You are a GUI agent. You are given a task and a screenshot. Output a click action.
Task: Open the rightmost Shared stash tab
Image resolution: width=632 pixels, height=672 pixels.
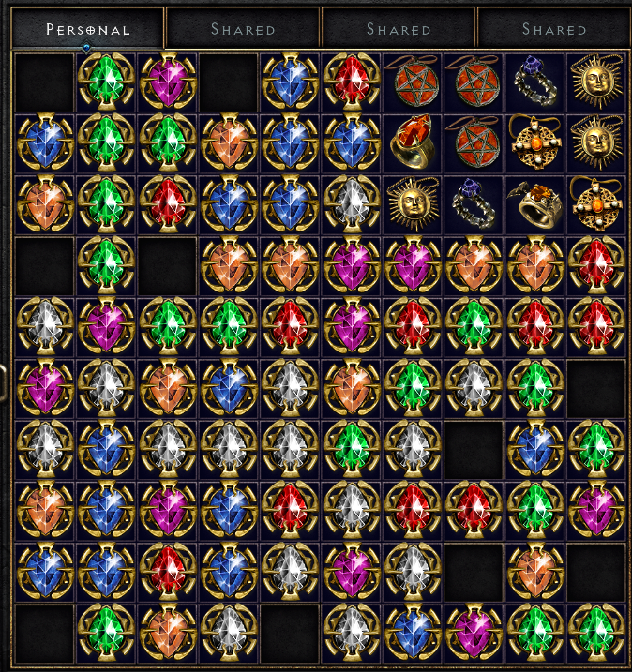coord(554,29)
